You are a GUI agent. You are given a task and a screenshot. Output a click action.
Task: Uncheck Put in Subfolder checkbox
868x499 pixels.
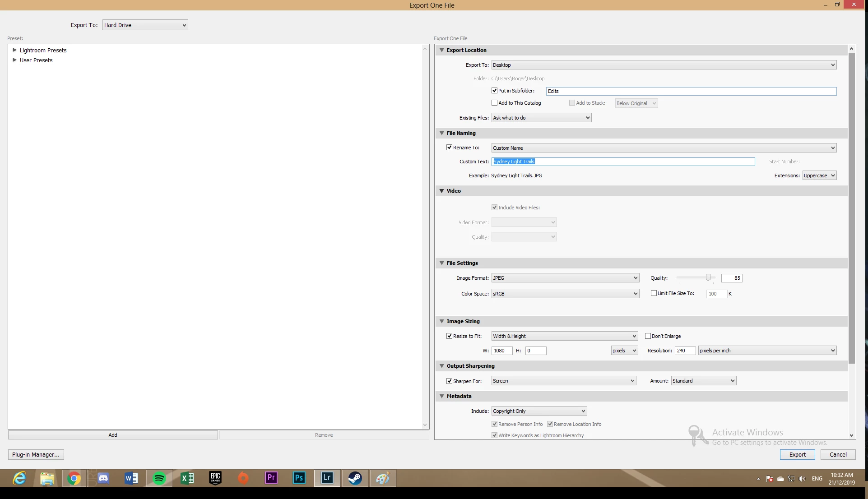point(494,91)
